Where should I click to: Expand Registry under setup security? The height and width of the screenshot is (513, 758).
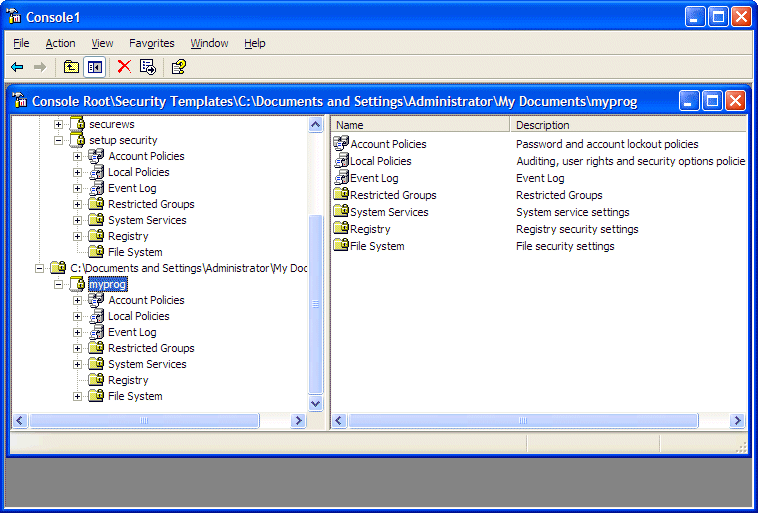click(77, 236)
